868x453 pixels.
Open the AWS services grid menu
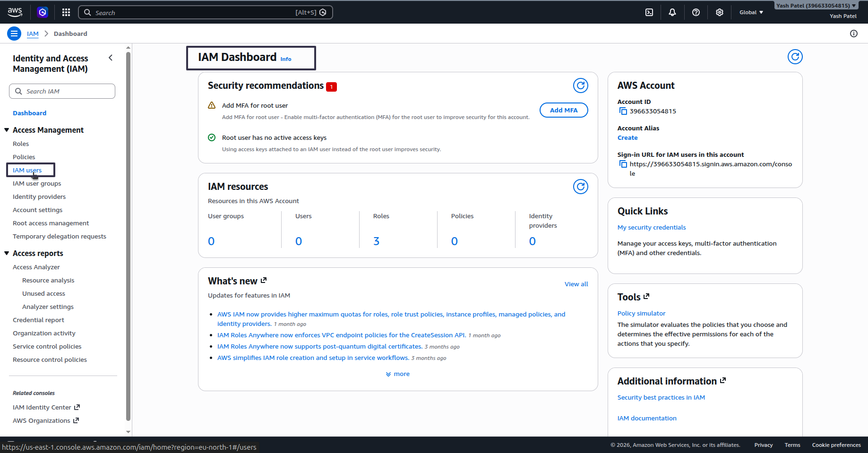[x=66, y=12]
